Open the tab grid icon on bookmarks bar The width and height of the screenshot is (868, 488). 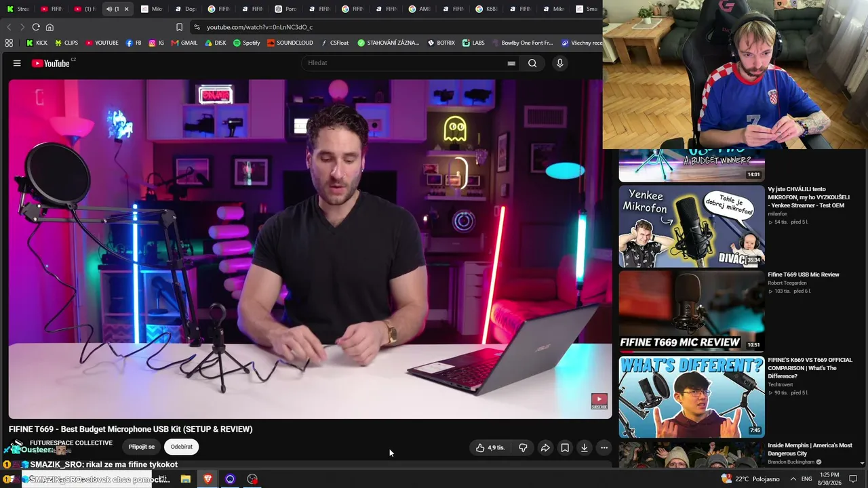point(9,43)
